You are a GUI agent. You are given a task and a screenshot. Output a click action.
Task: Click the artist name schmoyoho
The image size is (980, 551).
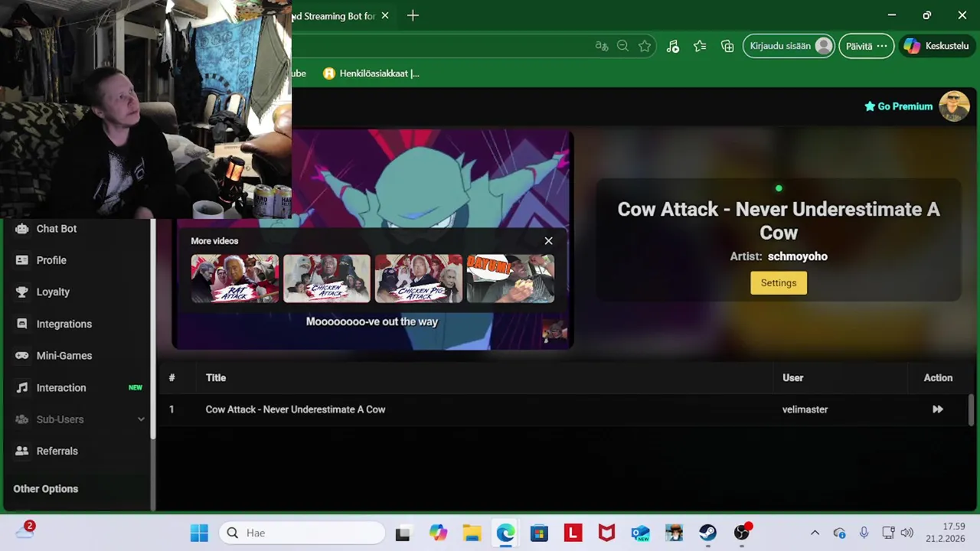(798, 256)
